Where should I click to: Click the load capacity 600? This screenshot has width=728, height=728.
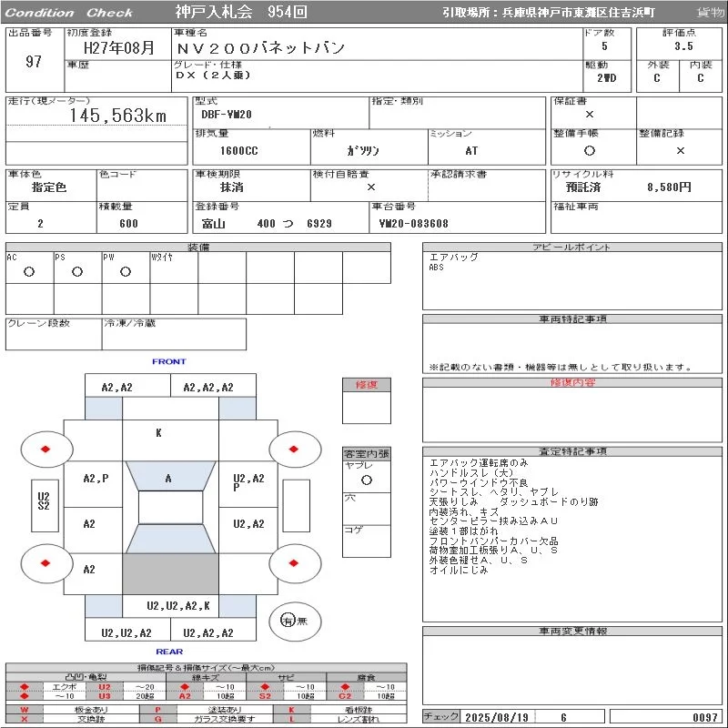tap(128, 223)
